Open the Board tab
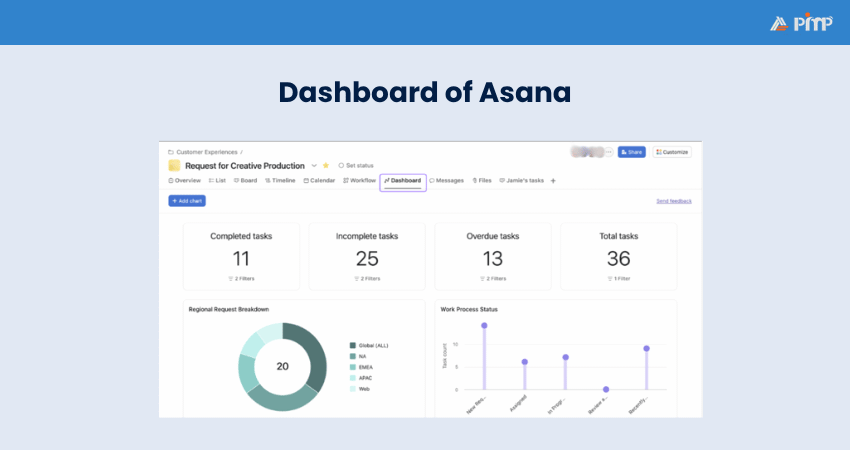This screenshot has width=850, height=450. [x=246, y=181]
